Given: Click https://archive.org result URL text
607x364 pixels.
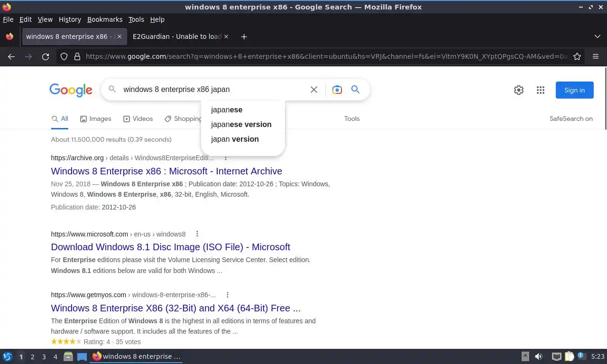Looking at the screenshot, I should 77,158.
